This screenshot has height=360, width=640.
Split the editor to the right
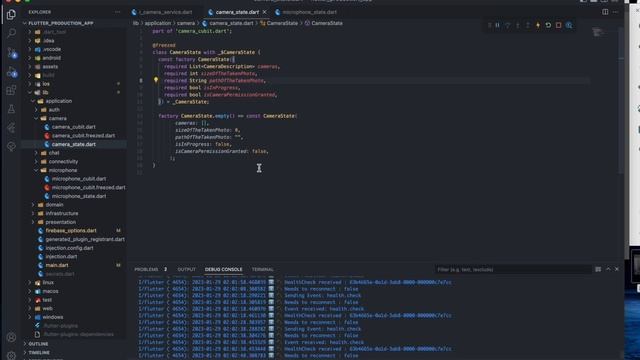click(605, 12)
